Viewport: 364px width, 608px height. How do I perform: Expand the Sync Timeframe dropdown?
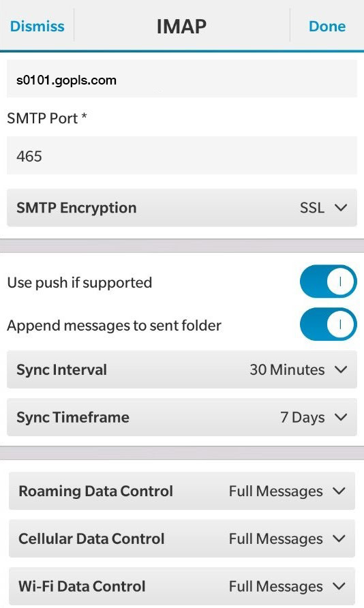[x=182, y=417]
